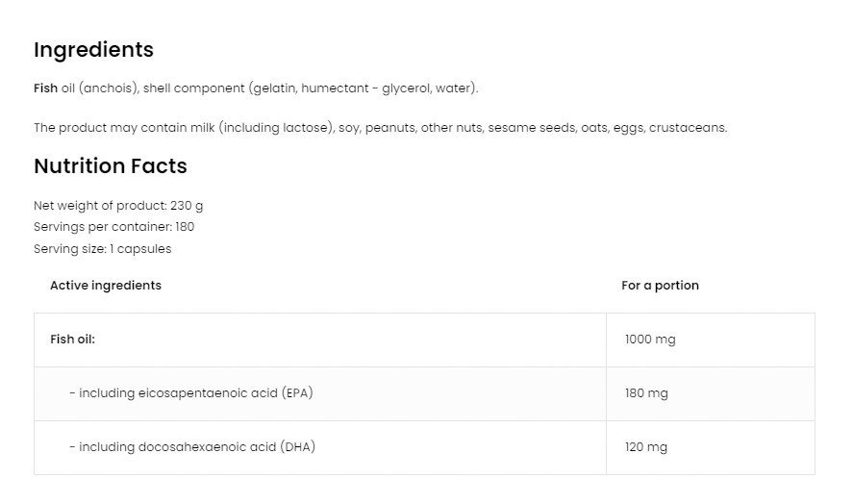Click the bold word Fish in ingredients

tap(45, 88)
